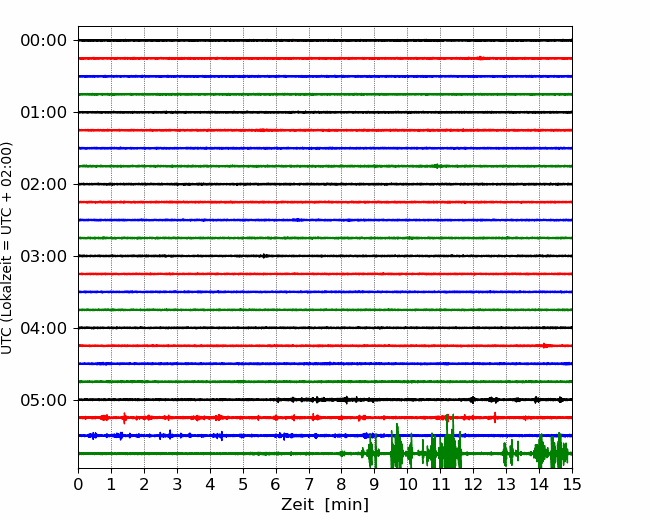Click the small red blip at 04:15 row near minute 14
The image size is (650, 520).
(546, 345)
